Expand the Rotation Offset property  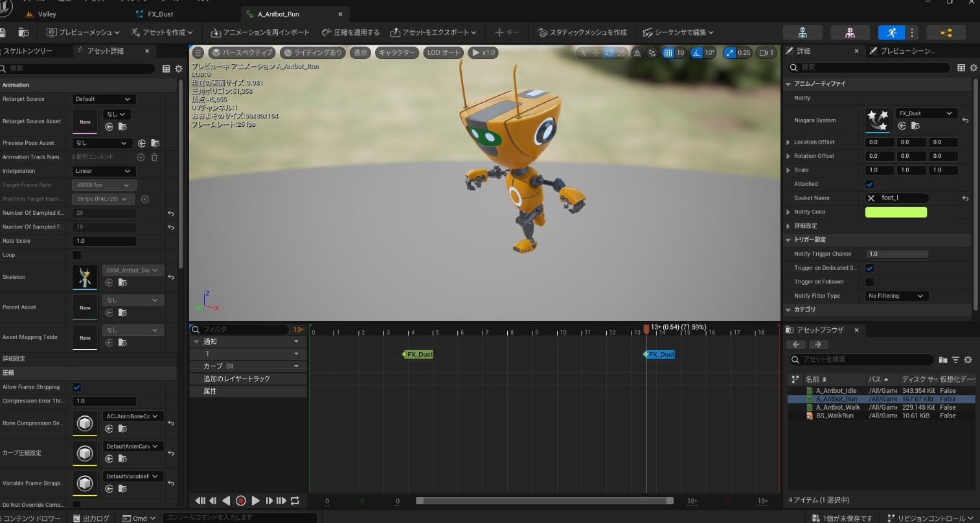coord(788,156)
